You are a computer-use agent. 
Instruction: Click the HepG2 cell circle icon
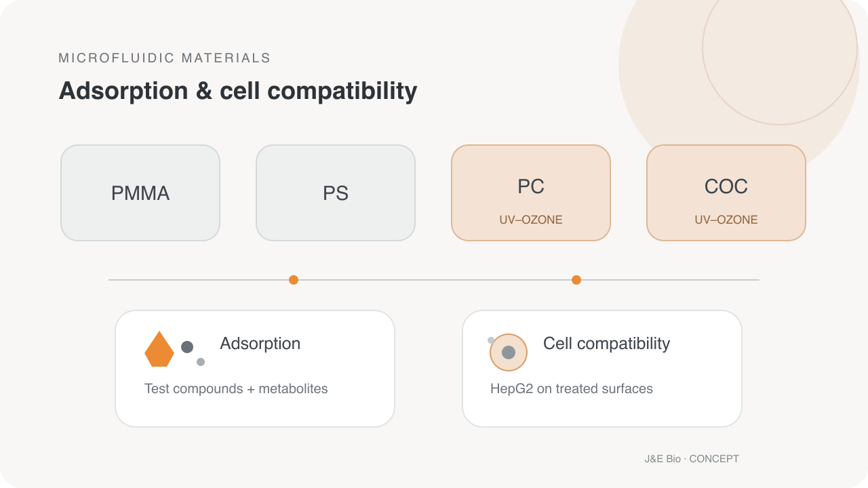509,352
